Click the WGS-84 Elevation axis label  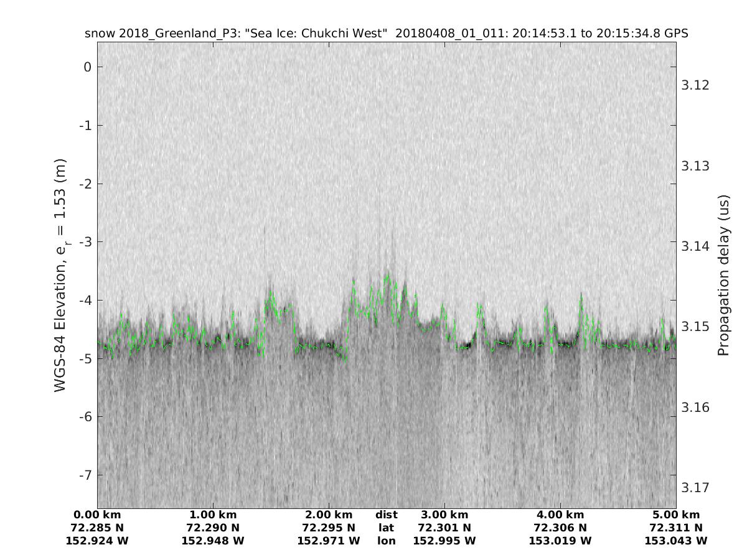(60, 274)
